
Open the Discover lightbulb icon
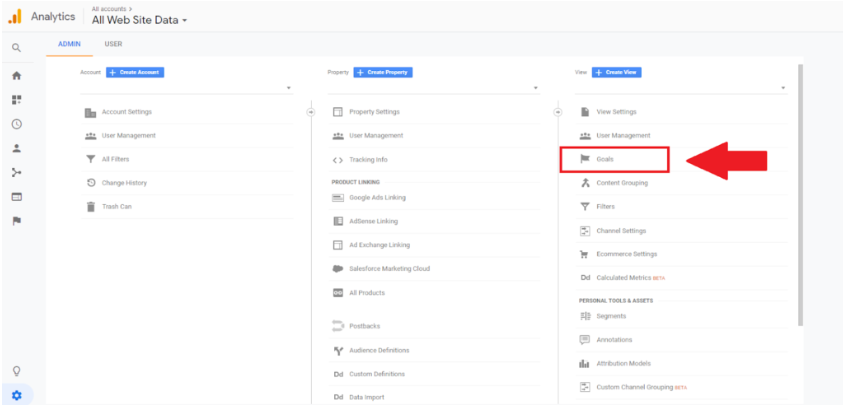tap(16, 371)
